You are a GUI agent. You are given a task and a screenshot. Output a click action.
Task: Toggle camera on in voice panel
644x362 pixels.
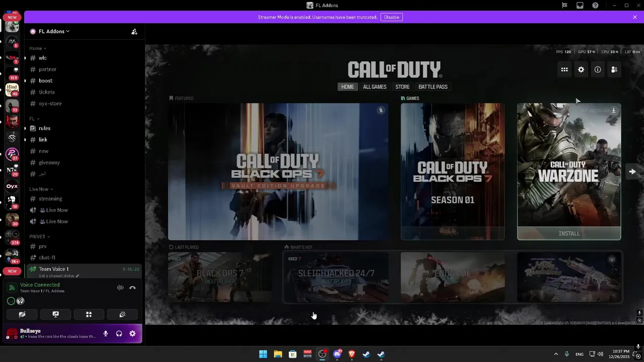pyautogui.click(x=22, y=314)
